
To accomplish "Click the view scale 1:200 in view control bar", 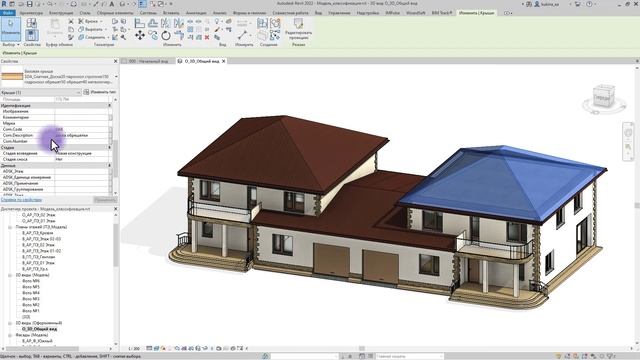I will 134,349.
